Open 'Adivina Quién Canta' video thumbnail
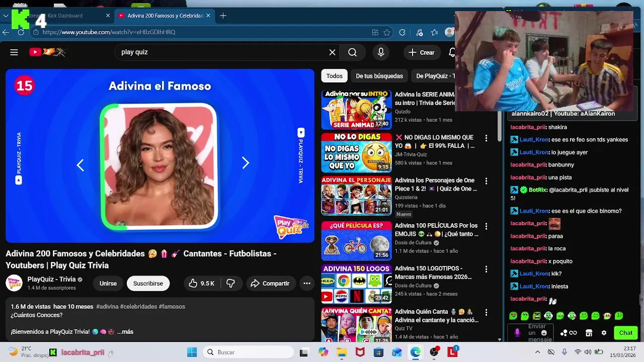Viewport: 644px width, 362px height. pyautogui.click(x=356, y=326)
